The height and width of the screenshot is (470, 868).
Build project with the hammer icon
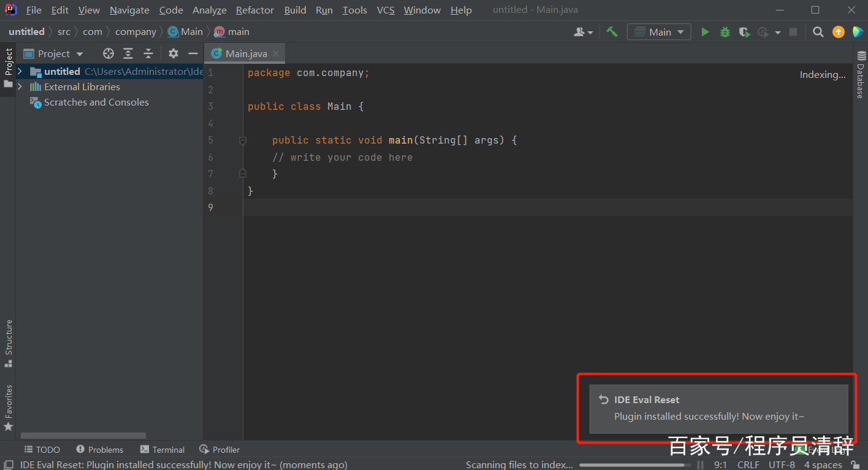point(612,32)
